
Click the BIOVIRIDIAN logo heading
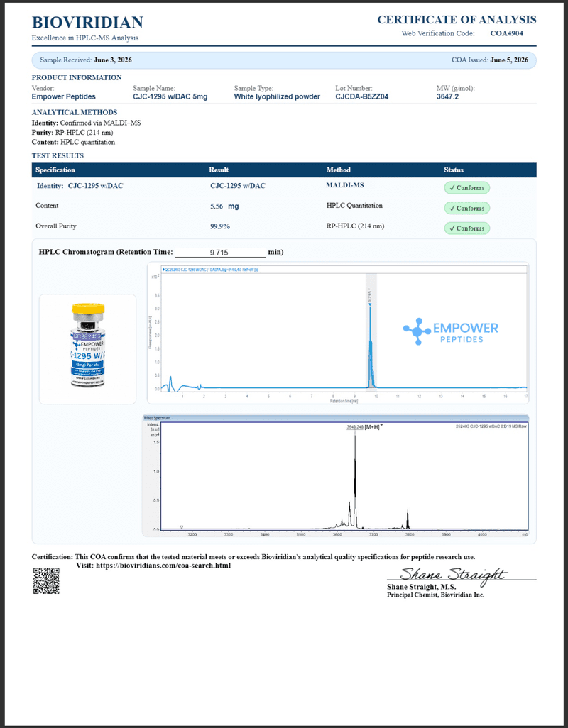(87, 22)
